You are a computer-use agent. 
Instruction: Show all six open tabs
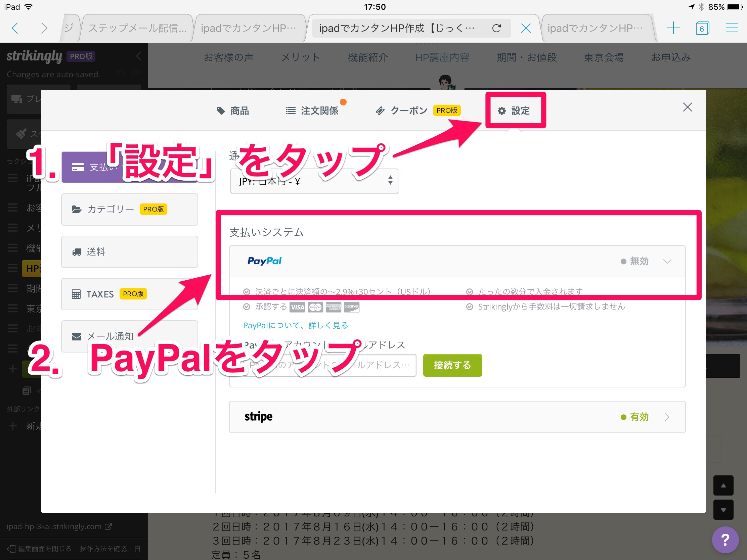pyautogui.click(x=702, y=28)
